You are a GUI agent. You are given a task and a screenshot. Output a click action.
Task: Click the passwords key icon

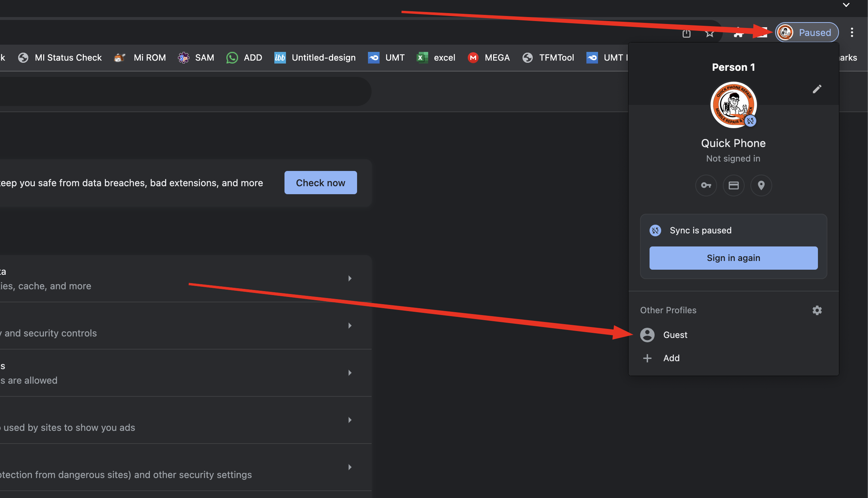pos(706,185)
